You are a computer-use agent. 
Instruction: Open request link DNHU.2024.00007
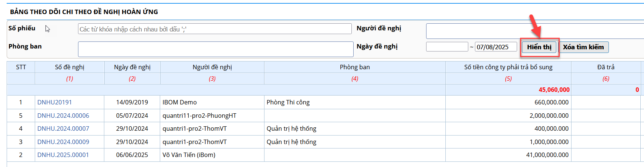point(63,128)
